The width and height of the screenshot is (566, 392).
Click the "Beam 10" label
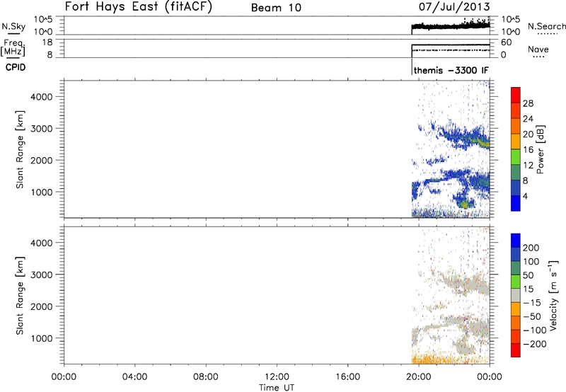pos(276,8)
